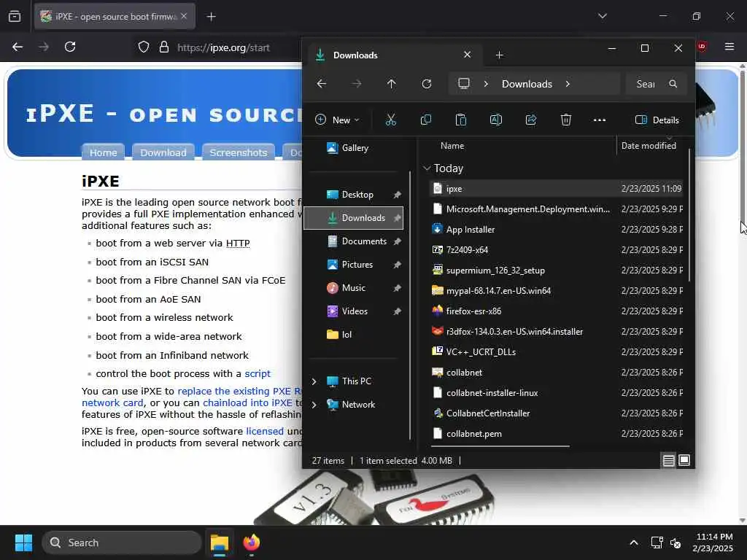Click the padlock site info icon in Firefox
This screenshot has width=747, height=560.
pos(164,47)
